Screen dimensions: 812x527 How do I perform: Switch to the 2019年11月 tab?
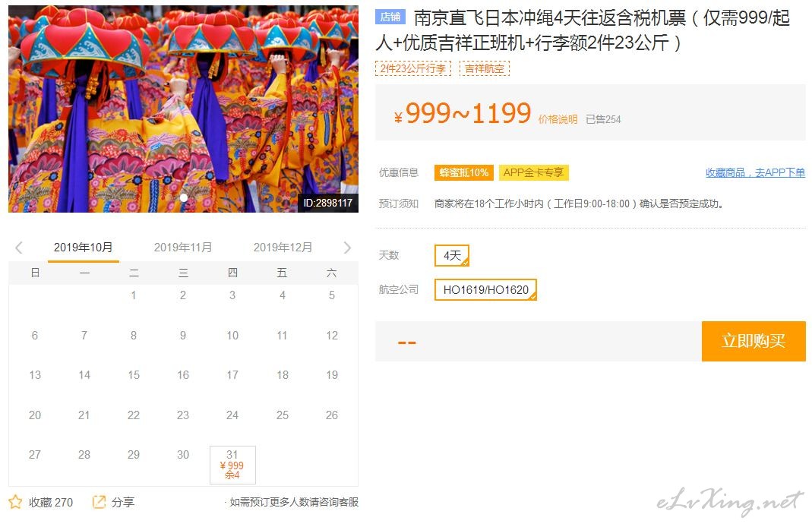183,248
